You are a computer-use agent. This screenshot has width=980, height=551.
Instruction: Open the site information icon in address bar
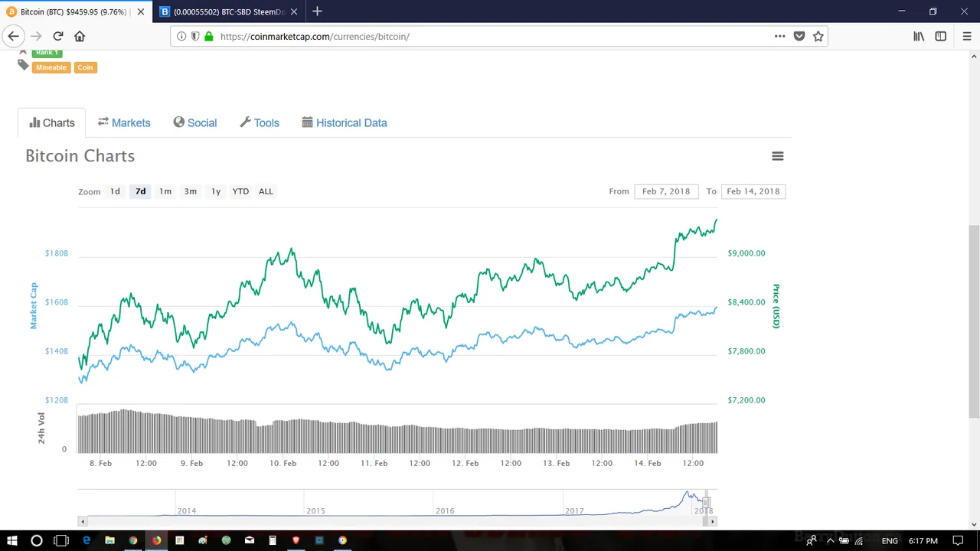(181, 36)
